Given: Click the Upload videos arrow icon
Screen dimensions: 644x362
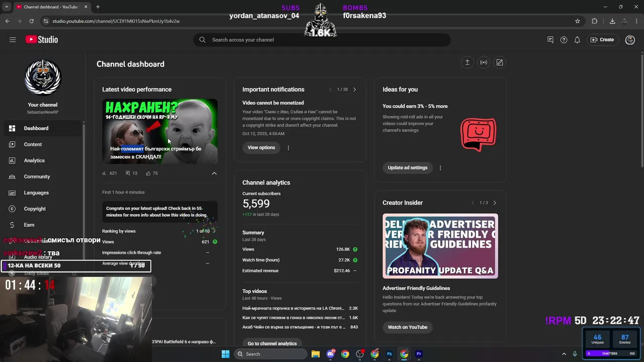Looking at the screenshot, I should tap(467, 62).
